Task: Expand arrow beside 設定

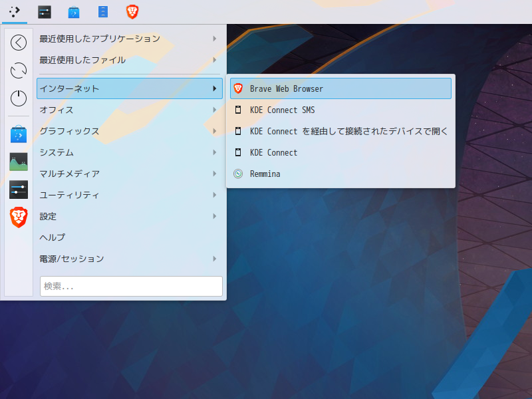Action: point(214,216)
